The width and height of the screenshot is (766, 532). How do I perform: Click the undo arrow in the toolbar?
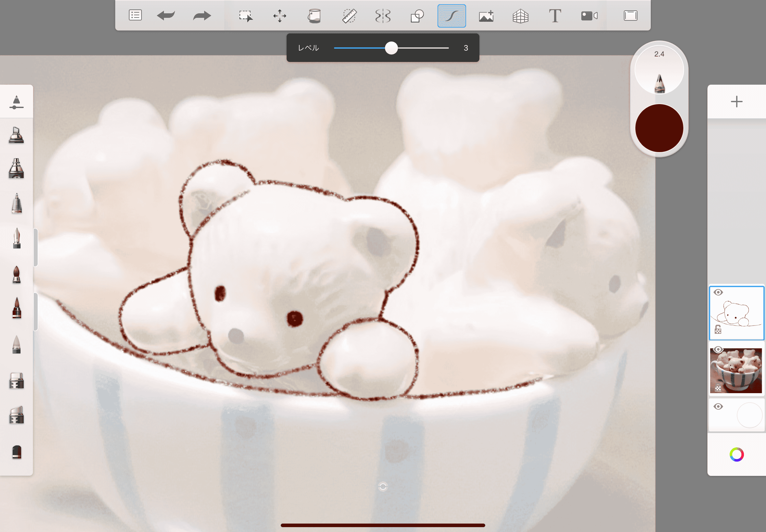tap(166, 16)
